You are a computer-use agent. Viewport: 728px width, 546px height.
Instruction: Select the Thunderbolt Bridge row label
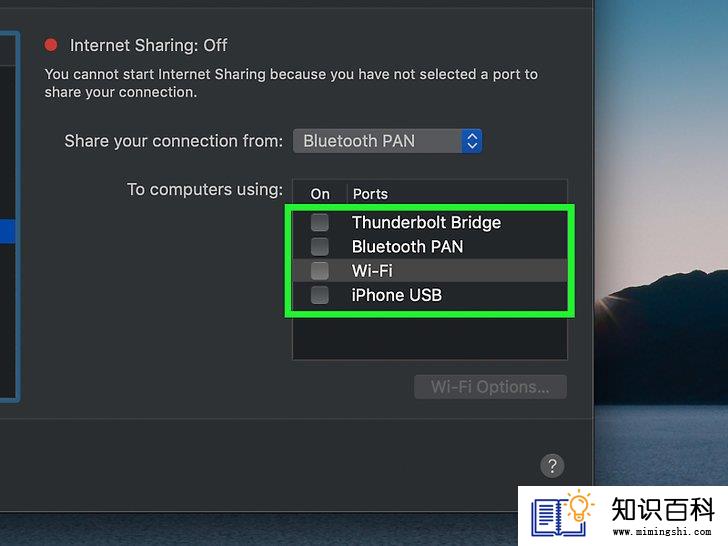click(426, 222)
